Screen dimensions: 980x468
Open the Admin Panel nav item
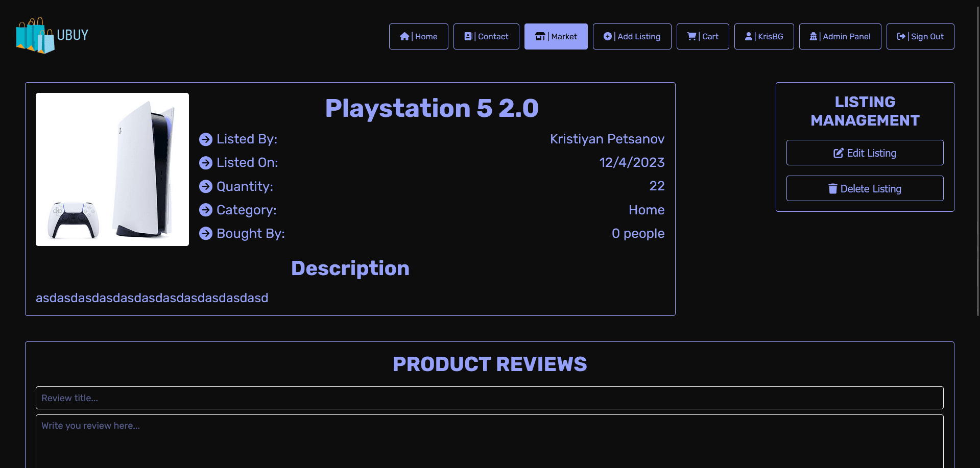840,37
